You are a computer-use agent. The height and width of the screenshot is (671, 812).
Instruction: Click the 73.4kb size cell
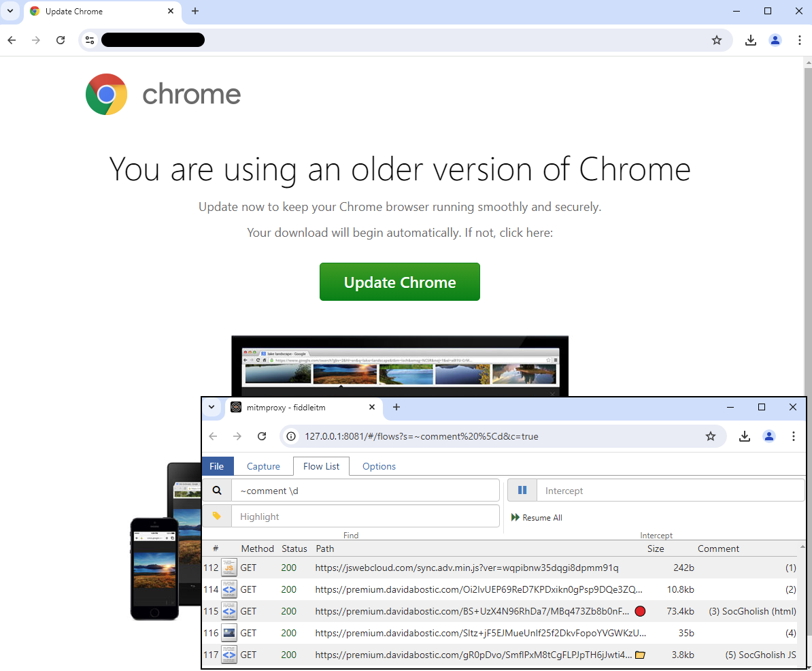[681, 611]
